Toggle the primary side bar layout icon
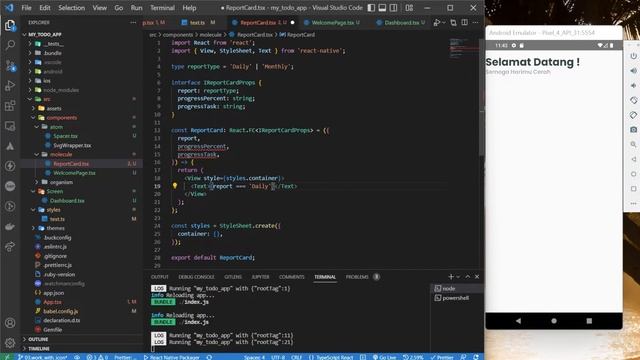This screenshot has height=360, width=640. 371,8
